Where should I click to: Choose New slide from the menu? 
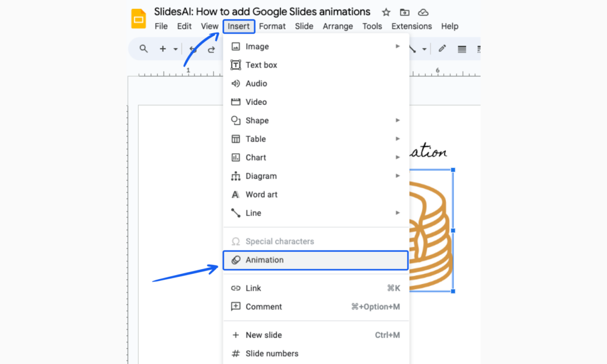coord(263,335)
